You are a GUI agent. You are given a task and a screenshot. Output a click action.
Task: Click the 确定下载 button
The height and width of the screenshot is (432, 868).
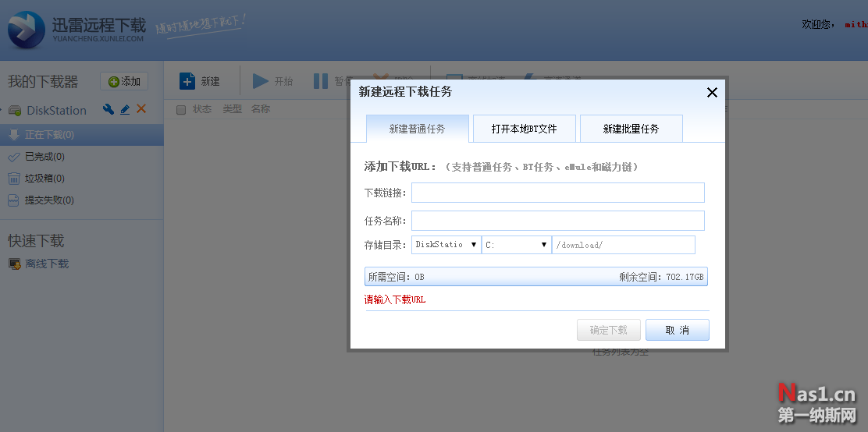click(608, 330)
